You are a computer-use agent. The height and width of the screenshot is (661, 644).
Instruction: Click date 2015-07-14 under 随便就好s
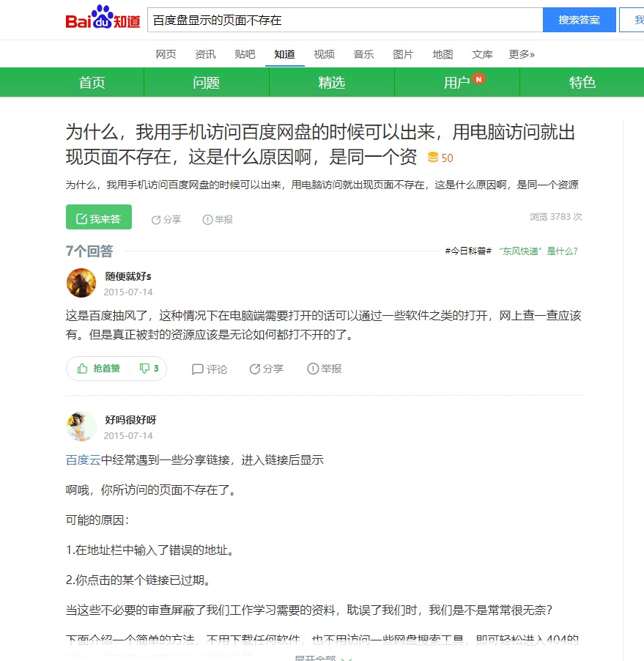(x=128, y=292)
